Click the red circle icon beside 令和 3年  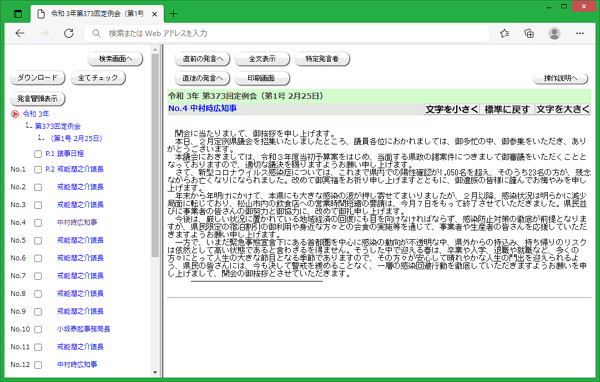[15, 114]
